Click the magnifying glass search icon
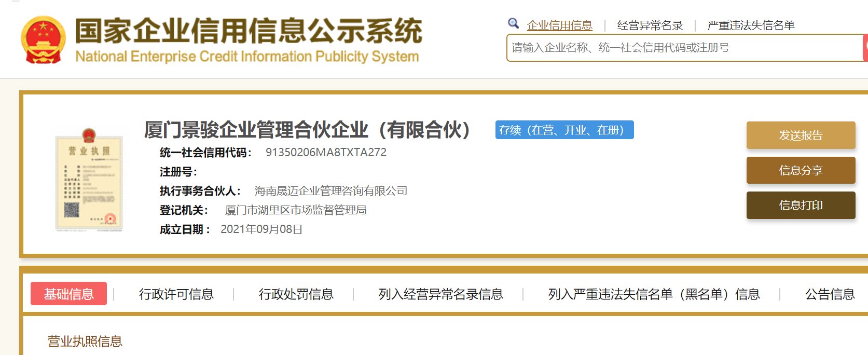 coord(513,23)
